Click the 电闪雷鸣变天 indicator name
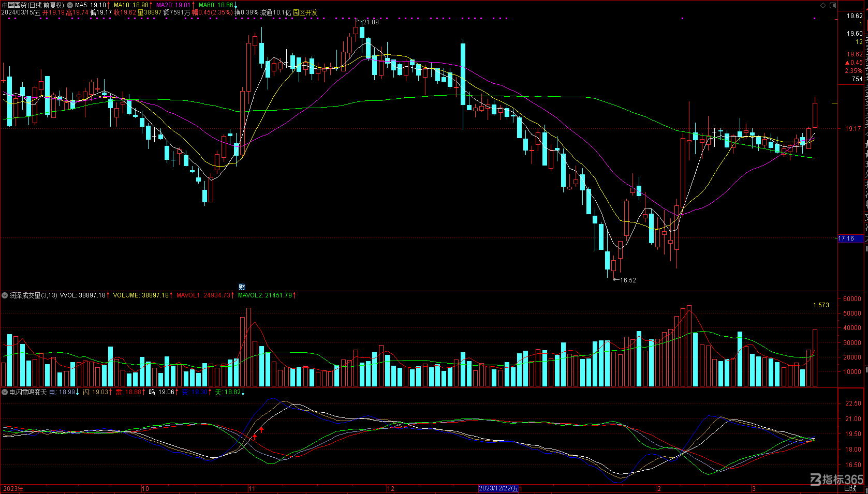Viewport: 868px width, 494px height. 28,392
